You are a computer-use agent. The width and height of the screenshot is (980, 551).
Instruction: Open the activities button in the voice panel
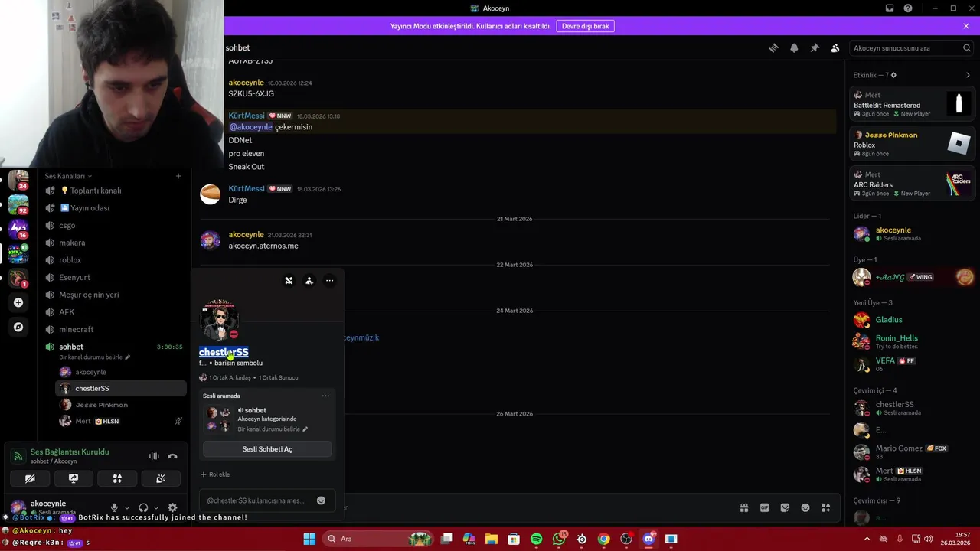pos(117,478)
